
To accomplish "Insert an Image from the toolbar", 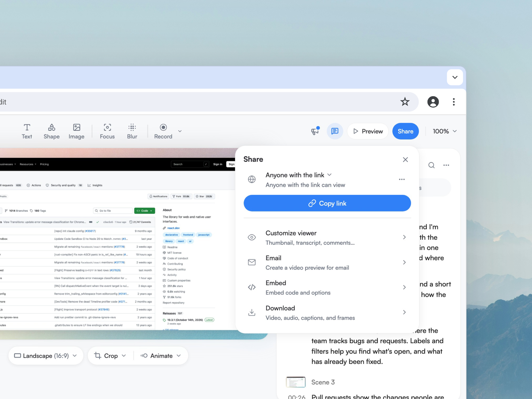I will coord(77,131).
